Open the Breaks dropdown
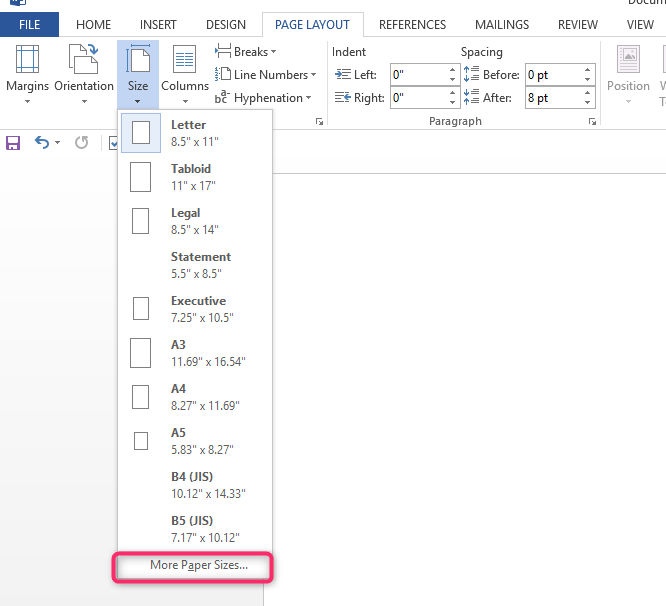This screenshot has width=666, height=606. [246, 52]
